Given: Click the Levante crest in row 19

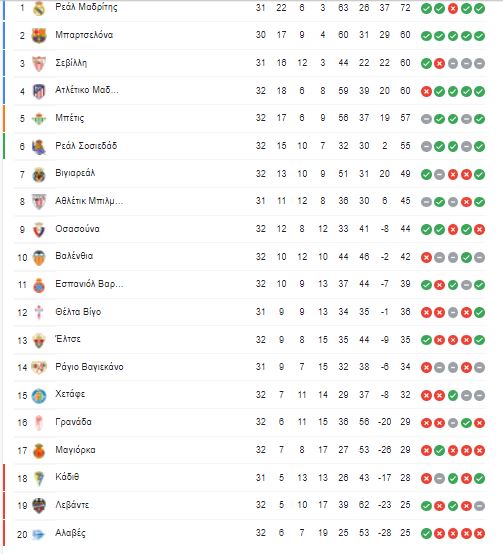Looking at the screenshot, I should 39,506.
